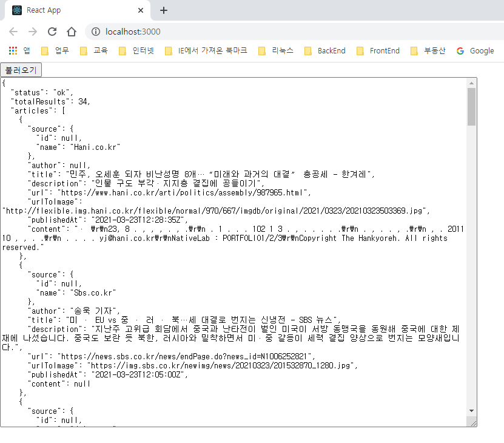Open a new tab with the plus button
Screen dimensions: 504x443
click(x=164, y=10)
